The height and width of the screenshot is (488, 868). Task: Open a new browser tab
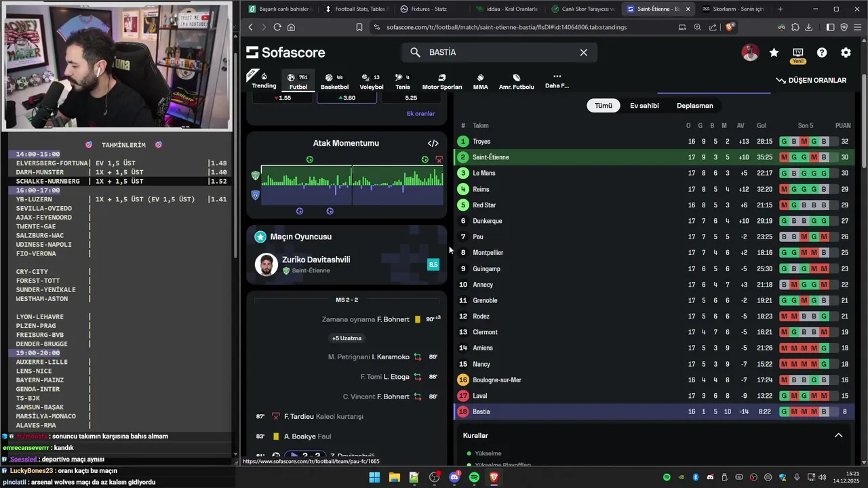pyautogui.click(x=780, y=9)
